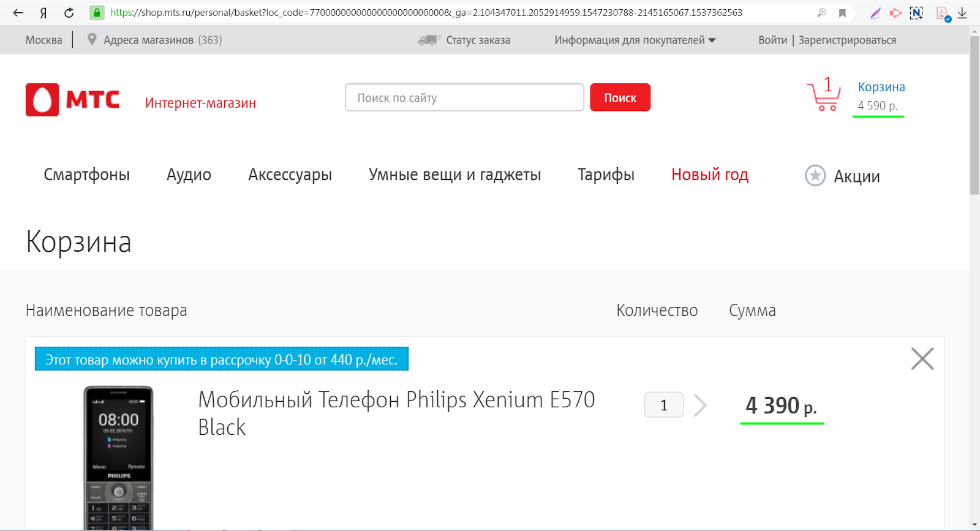The image size is (980, 531).
Task: Click the green secure lock icon
Action: pyautogui.click(x=97, y=12)
